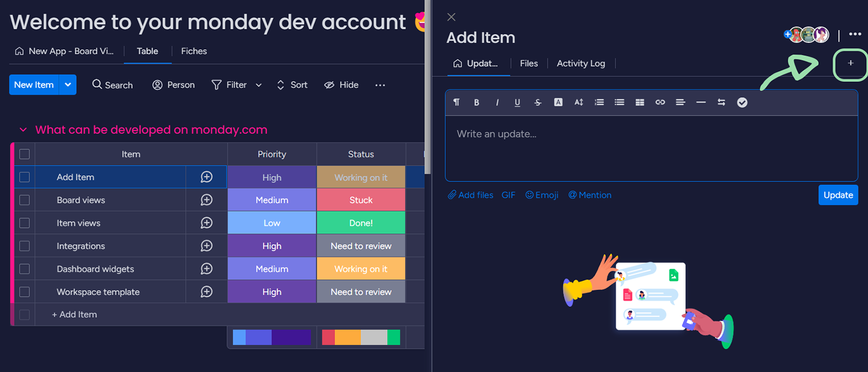Click the plus icon to add view

(850, 63)
